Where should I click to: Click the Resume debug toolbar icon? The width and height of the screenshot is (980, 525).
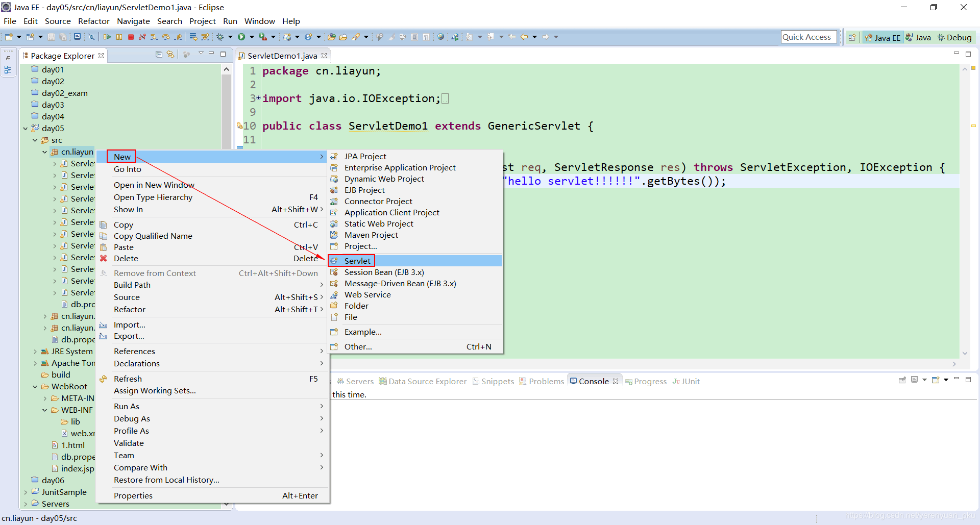tap(107, 37)
